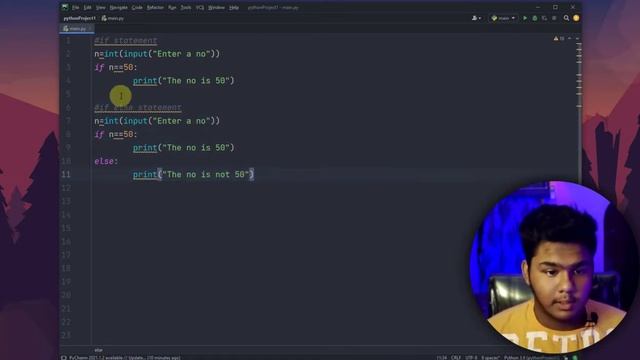Jump to next highlighted problem arrow
Viewport: 640px width, 360px height.
click(577, 38)
